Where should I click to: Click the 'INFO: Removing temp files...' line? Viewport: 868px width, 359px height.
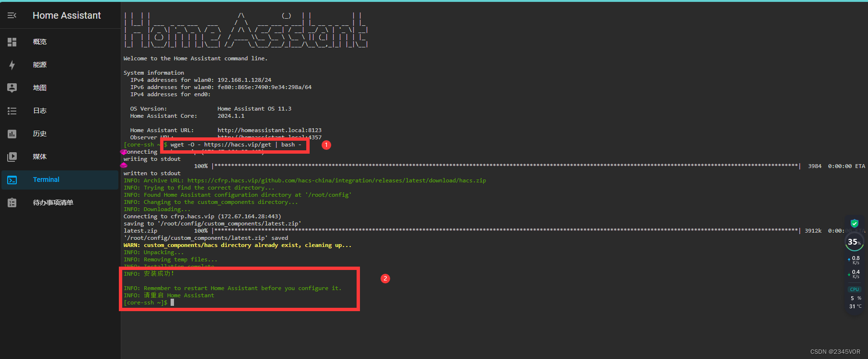(171, 259)
